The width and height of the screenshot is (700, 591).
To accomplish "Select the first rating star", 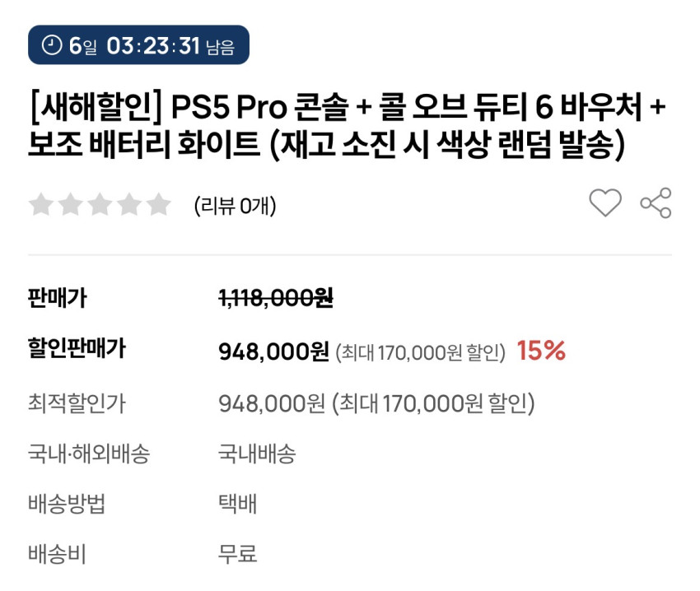I will [x=40, y=204].
